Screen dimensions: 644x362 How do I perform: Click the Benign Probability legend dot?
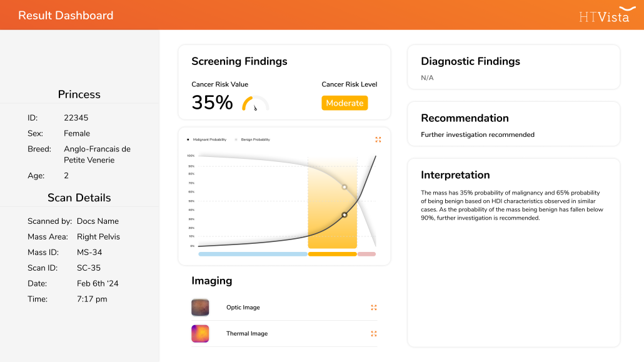coord(236,139)
